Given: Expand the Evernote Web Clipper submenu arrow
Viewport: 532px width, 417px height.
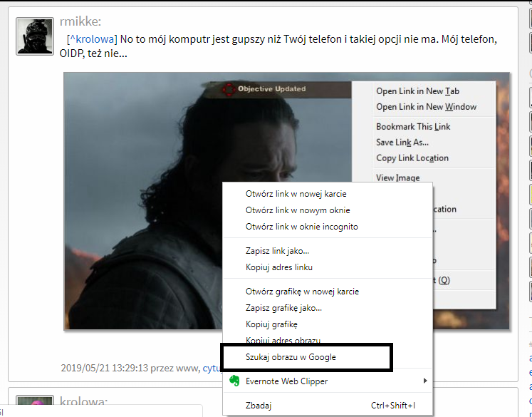Looking at the screenshot, I should (x=424, y=381).
